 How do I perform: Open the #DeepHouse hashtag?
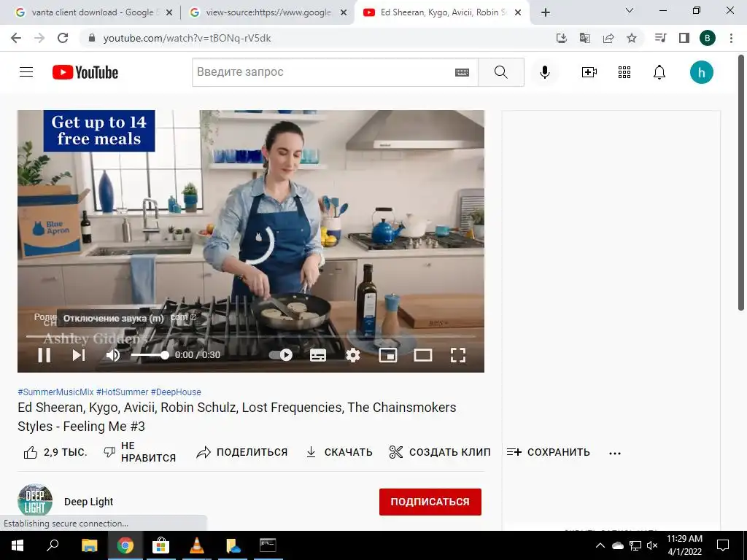tap(176, 392)
